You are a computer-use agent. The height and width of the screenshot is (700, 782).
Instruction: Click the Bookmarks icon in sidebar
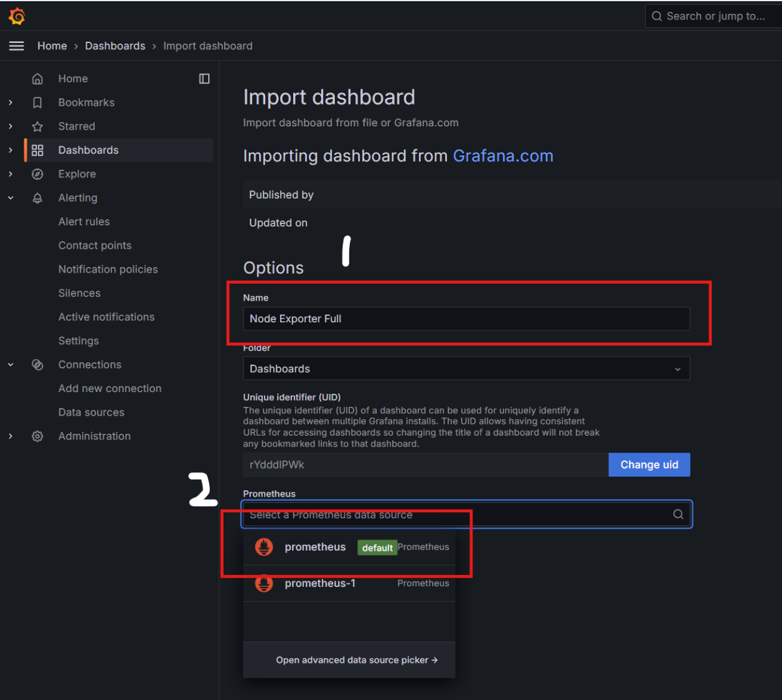[37, 103]
